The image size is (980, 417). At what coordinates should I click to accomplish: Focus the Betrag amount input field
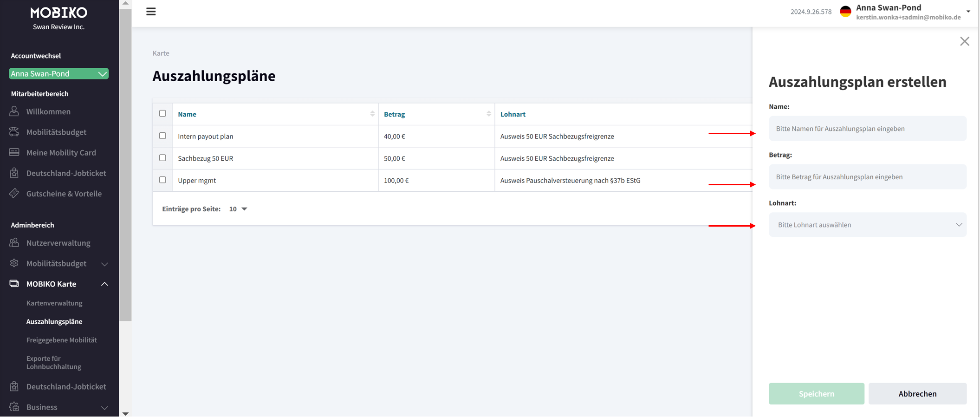point(867,177)
